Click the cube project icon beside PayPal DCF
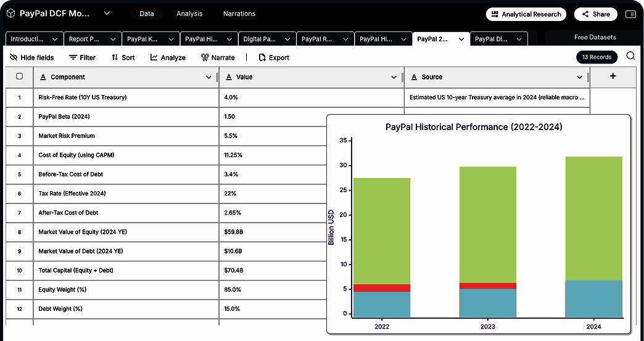The height and width of the screenshot is (341, 644). 10,14
